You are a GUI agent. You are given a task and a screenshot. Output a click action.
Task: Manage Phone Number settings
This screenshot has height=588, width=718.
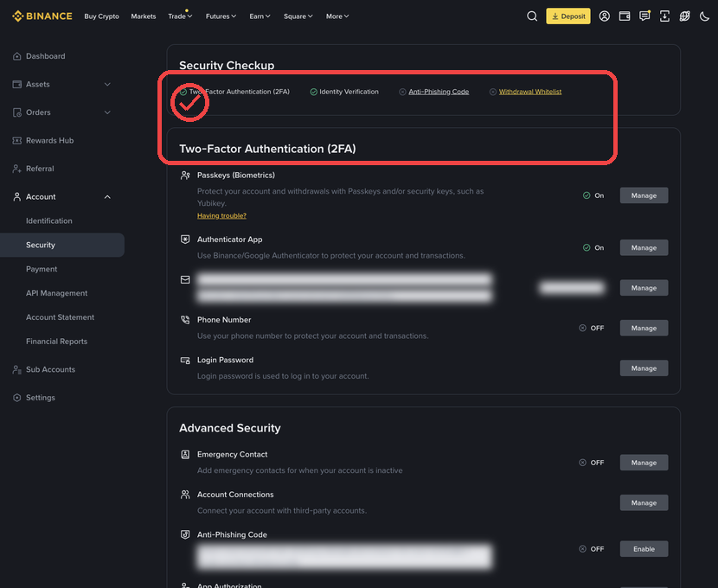[x=644, y=328]
